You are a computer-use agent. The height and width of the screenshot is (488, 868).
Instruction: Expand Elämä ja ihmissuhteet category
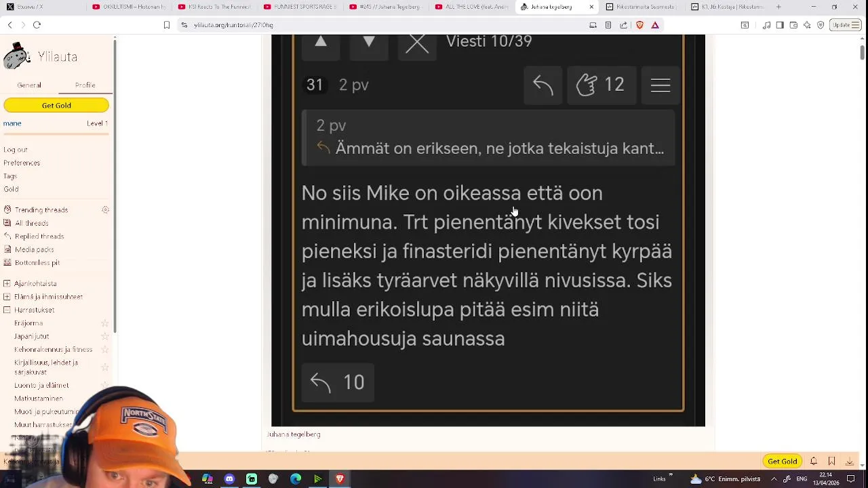tap(7, 297)
